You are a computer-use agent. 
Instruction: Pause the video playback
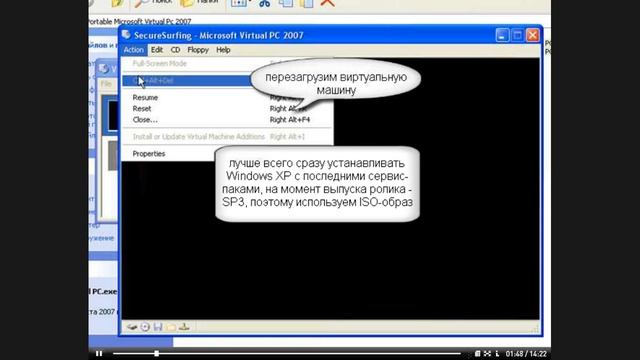click(x=99, y=353)
